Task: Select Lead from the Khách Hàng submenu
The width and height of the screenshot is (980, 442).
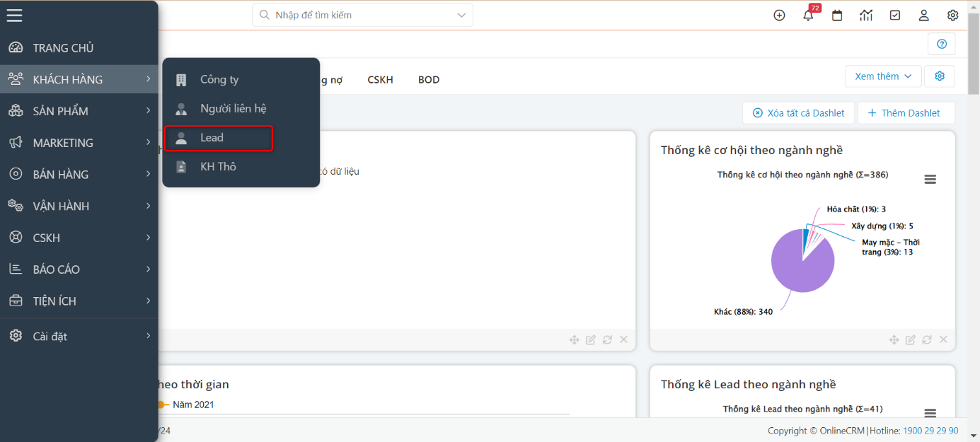Action: click(218, 137)
